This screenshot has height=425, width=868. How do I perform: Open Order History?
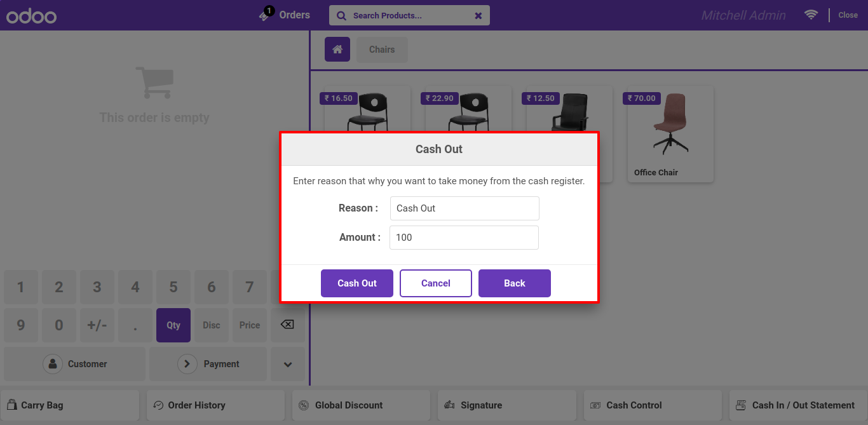pos(215,405)
